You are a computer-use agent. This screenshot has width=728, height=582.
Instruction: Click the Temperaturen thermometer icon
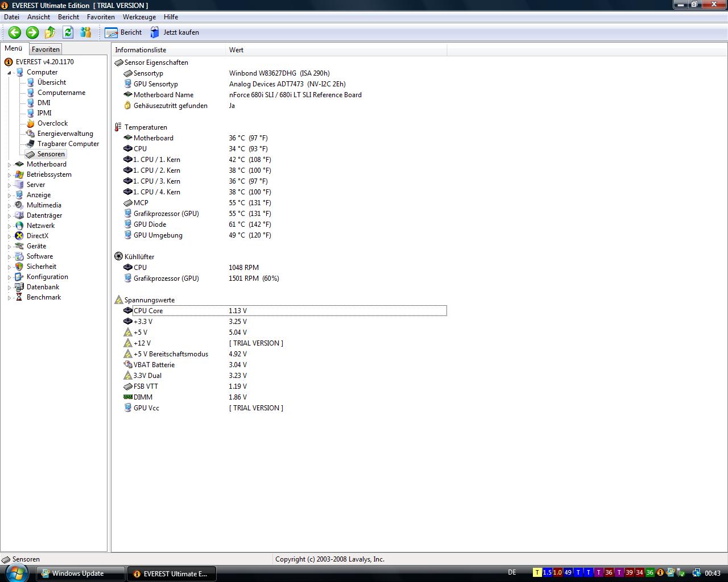118,127
